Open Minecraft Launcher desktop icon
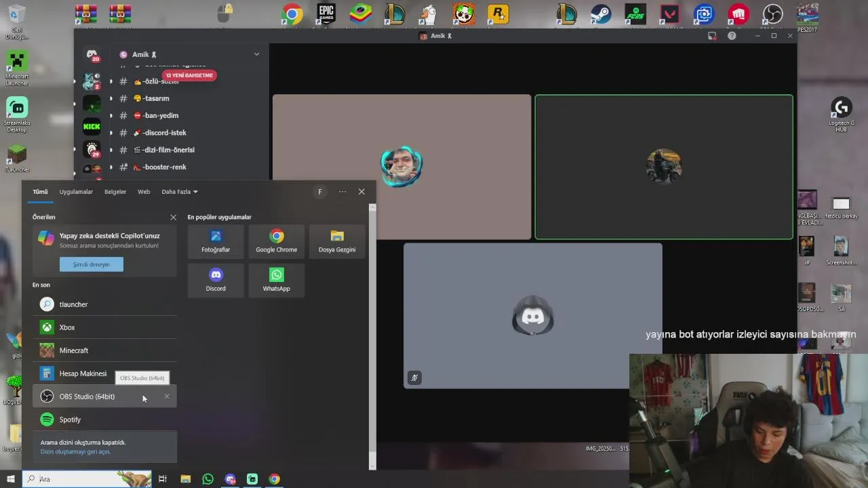Screen dimensions: 868x488 [17, 68]
